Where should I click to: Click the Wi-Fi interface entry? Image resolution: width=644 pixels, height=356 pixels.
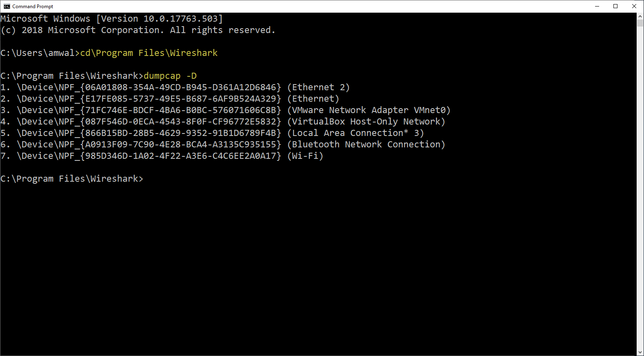[305, 156]
